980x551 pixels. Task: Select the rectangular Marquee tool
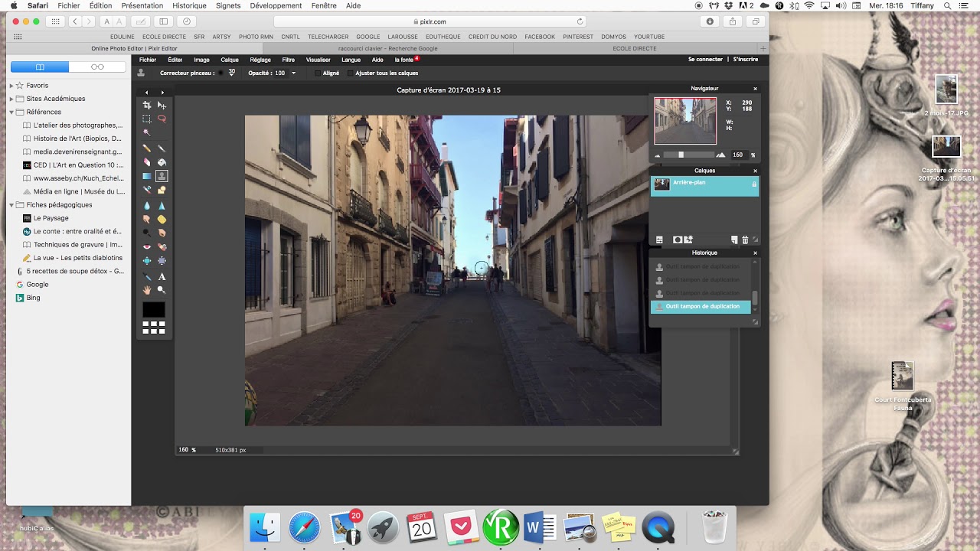click(146, 119)
